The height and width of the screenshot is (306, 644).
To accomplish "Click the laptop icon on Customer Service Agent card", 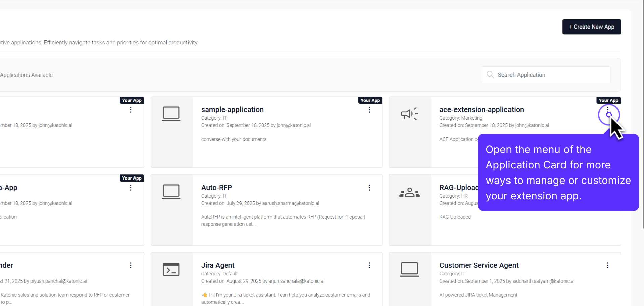I will 409,269.
